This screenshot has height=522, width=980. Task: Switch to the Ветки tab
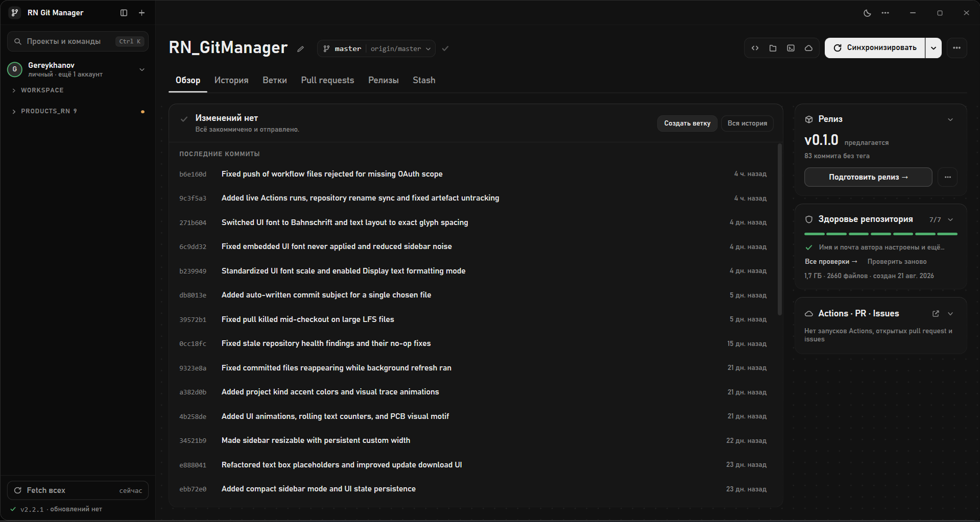point(275,80)
